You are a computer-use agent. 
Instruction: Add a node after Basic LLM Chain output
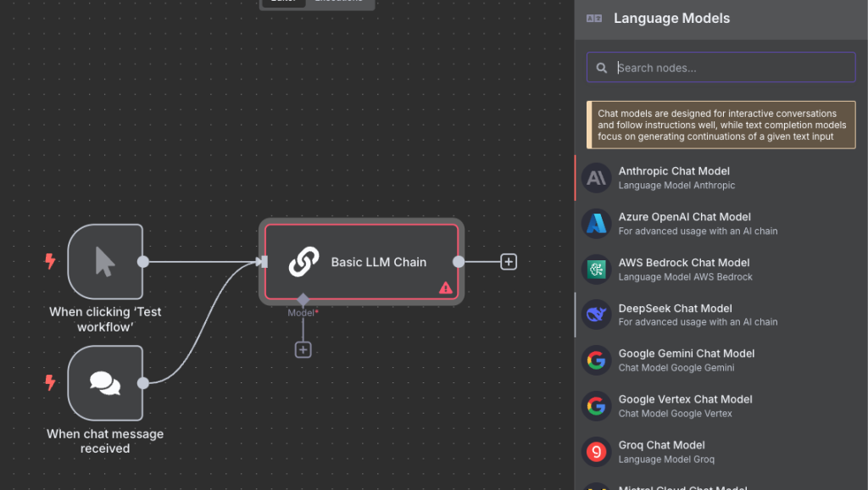pos(509,262)
